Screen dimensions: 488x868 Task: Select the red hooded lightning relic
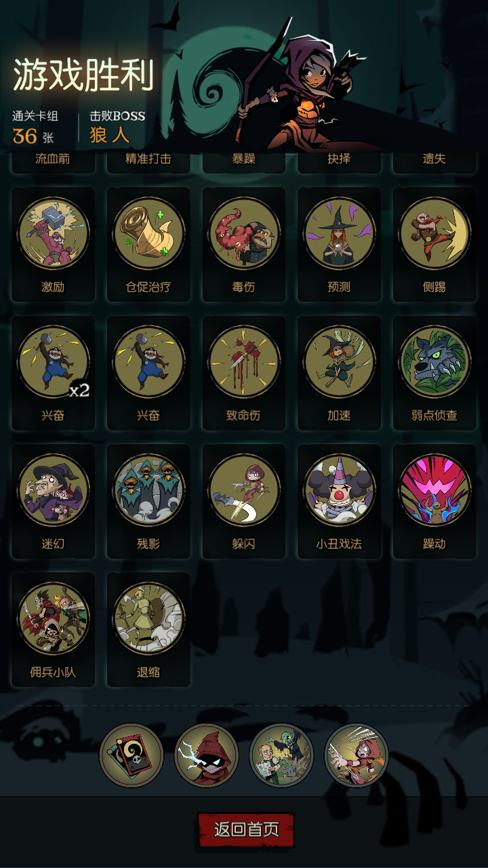tap(206, 755)
